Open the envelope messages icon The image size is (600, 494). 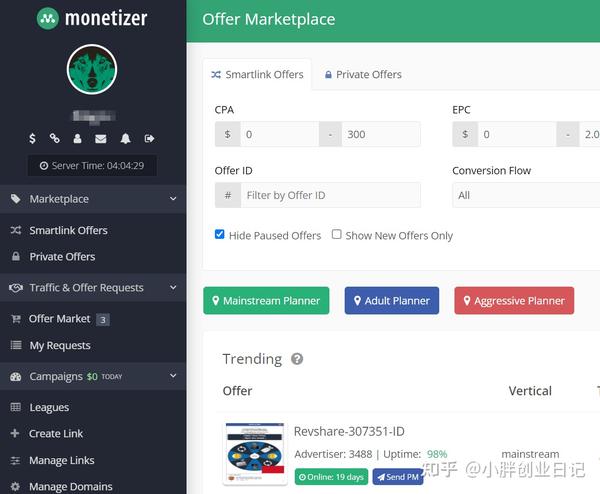pyautogui.click(x=101, y=139)
